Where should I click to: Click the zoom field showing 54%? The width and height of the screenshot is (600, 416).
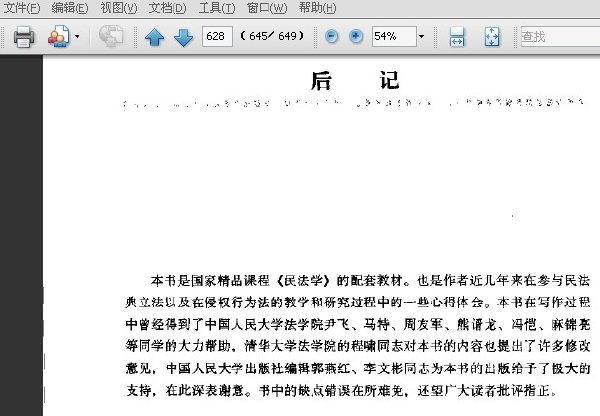394,36
